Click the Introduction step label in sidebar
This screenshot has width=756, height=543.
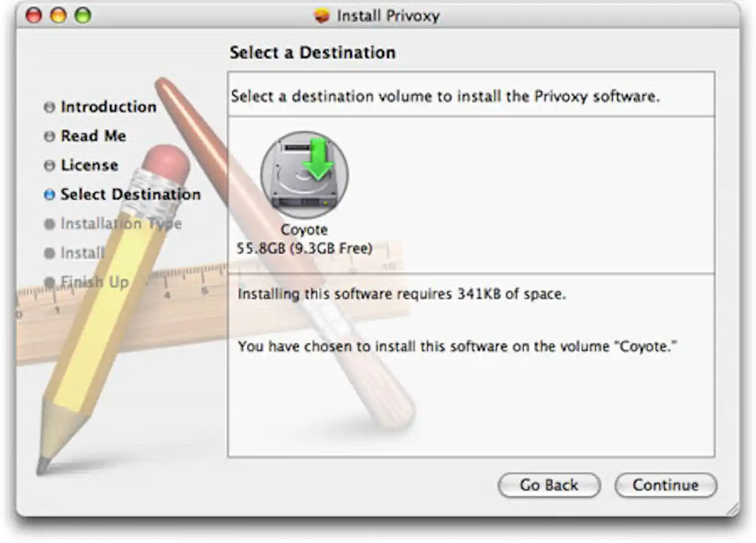[x=108, y=106]
